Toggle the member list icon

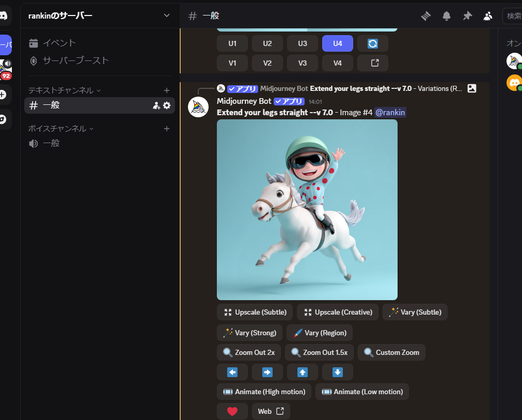pos(488,16)
